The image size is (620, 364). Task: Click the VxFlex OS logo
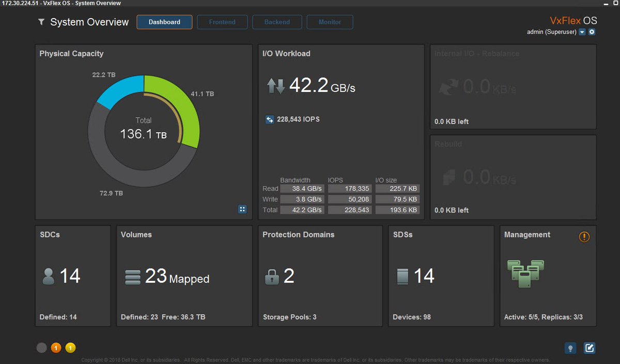[574, 21]
